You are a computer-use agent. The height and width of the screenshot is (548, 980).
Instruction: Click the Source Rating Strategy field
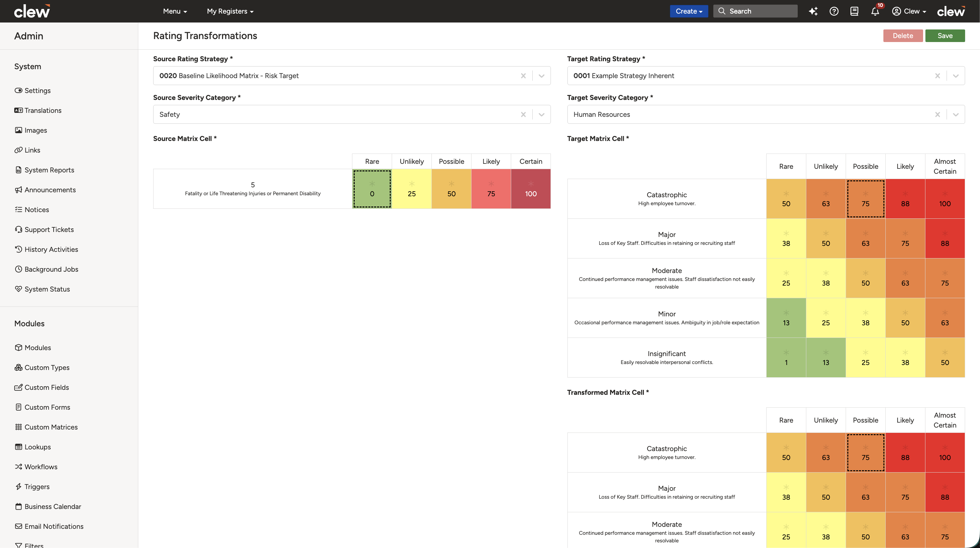(351, 76)
